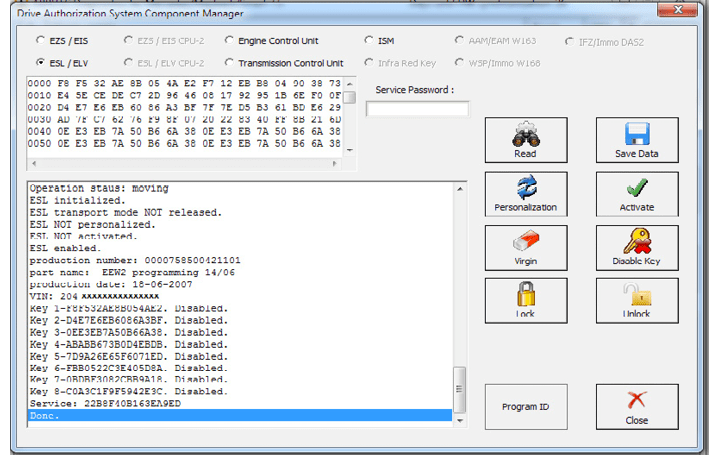The image size is (719, 455).
Task: Click the Read binoculars icon
Action: 525,135
